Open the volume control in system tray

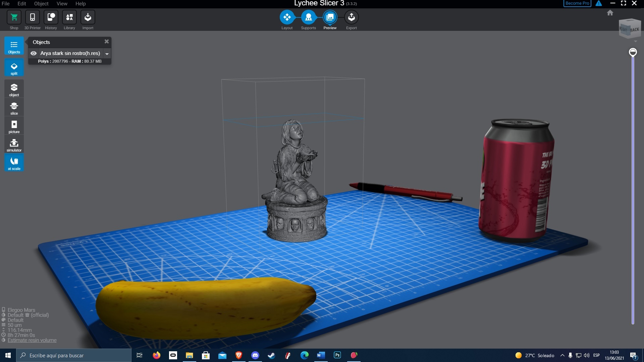coord(587,355)
